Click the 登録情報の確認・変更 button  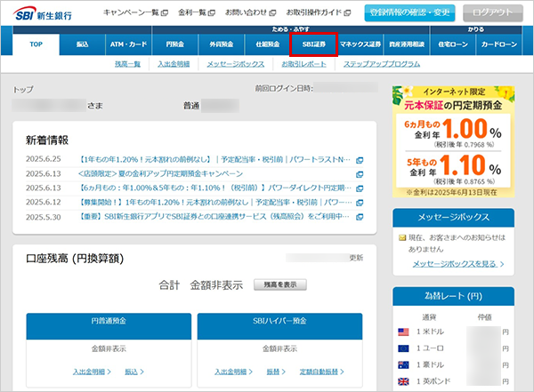point(409,13)
